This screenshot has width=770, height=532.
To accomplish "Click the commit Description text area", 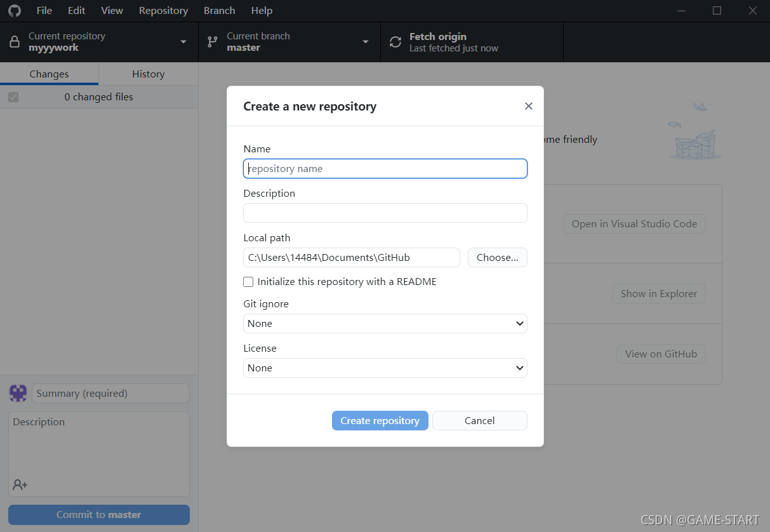I will coord(99,454).
